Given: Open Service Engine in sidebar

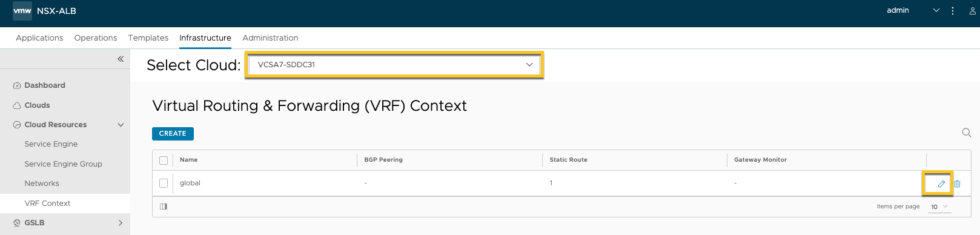Looking at the screenshot, I should [x=51, y=144].
